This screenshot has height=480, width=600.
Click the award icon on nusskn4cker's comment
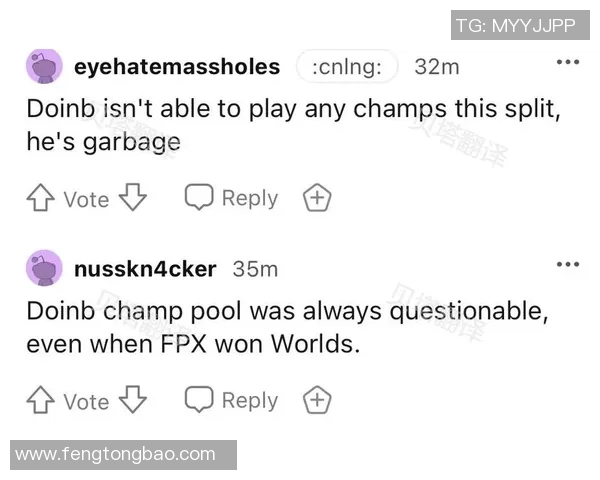point(317,401)
